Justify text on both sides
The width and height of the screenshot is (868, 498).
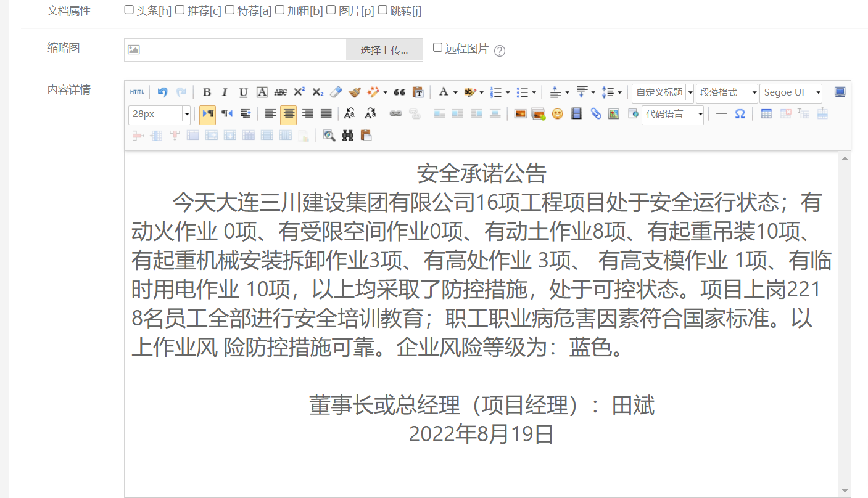[x=326, y=113]
